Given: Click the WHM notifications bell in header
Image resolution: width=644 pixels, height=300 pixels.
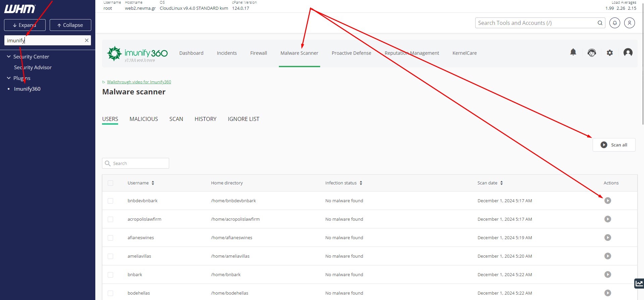Looking at the screenshot, I should point(615,23).
